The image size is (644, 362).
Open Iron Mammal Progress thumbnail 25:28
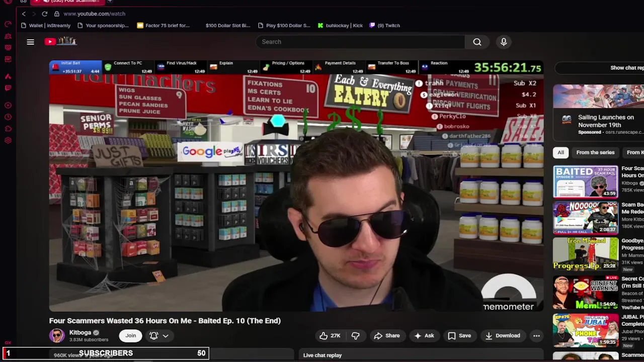[586, 254]
